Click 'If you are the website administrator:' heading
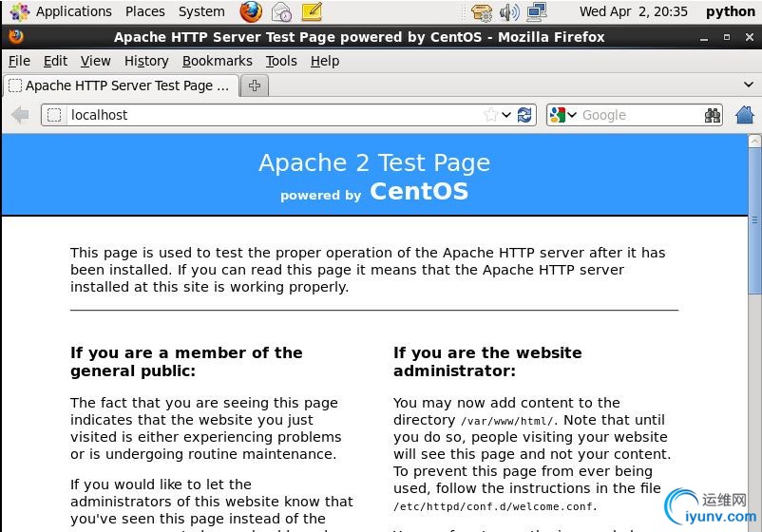 point(487,362)
